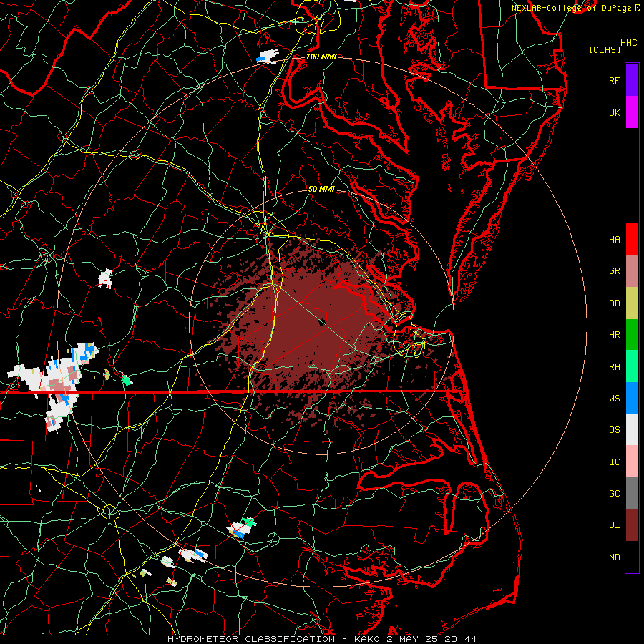This screenshot has width=644, height=644.
Task: Click the purple RF color swatch
Action: [632, 80]
